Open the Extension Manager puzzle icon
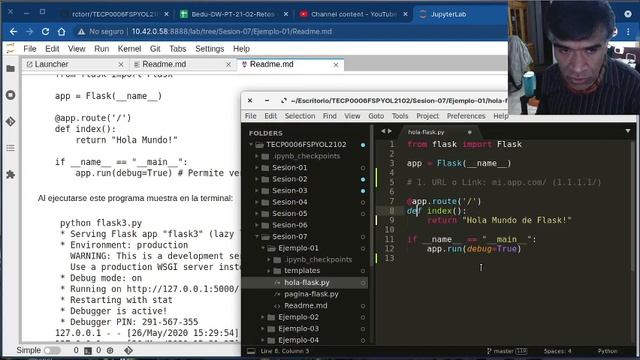The height and width of the screenshot is (360, 640). pos(11,175)
